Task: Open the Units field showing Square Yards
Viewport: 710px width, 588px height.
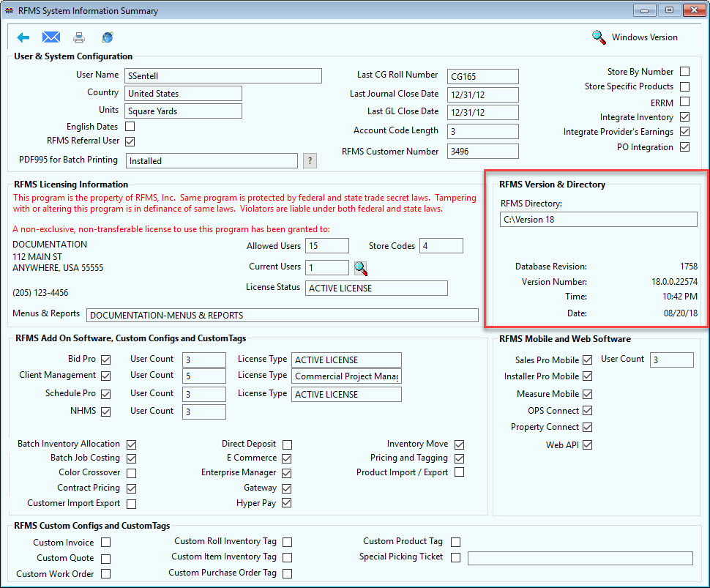Action: pos(183,111)
